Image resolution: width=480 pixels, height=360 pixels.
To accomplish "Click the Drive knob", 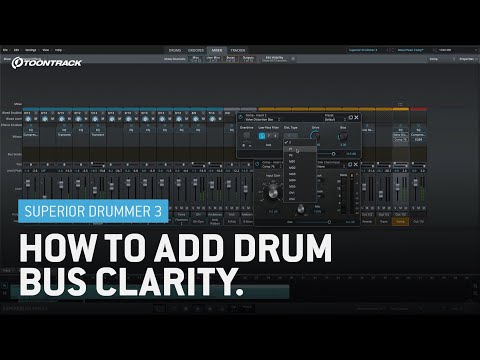I will 315,136.
